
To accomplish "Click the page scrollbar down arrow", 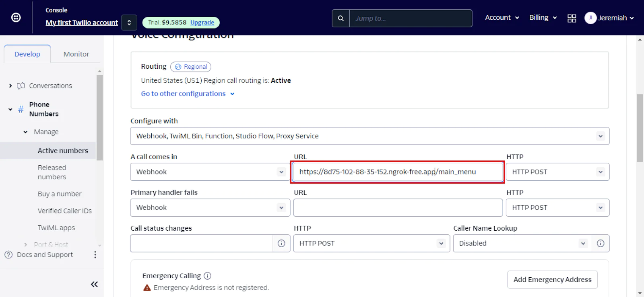I will point(640,293).
